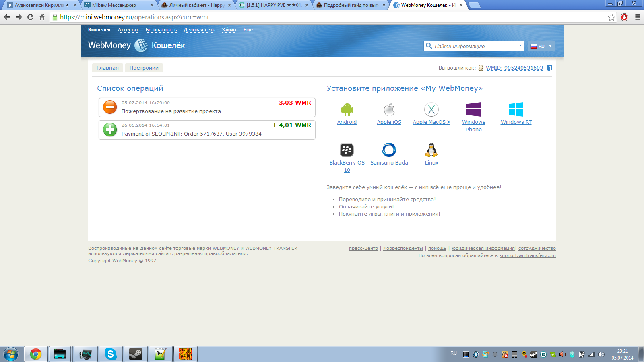Screen dimensions: 644x362
Task: Close the WebMoney Кошелёк browser tab
Action: pos(461,5)
